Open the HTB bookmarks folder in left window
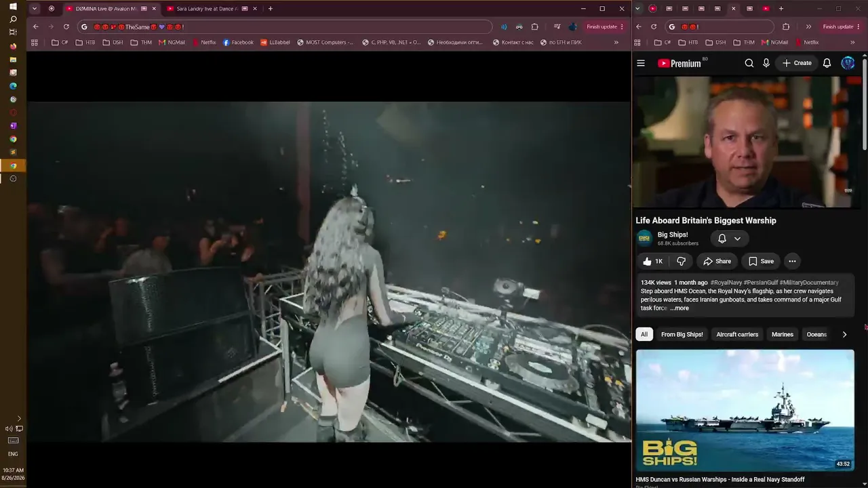868x488 pixels. 85,42
